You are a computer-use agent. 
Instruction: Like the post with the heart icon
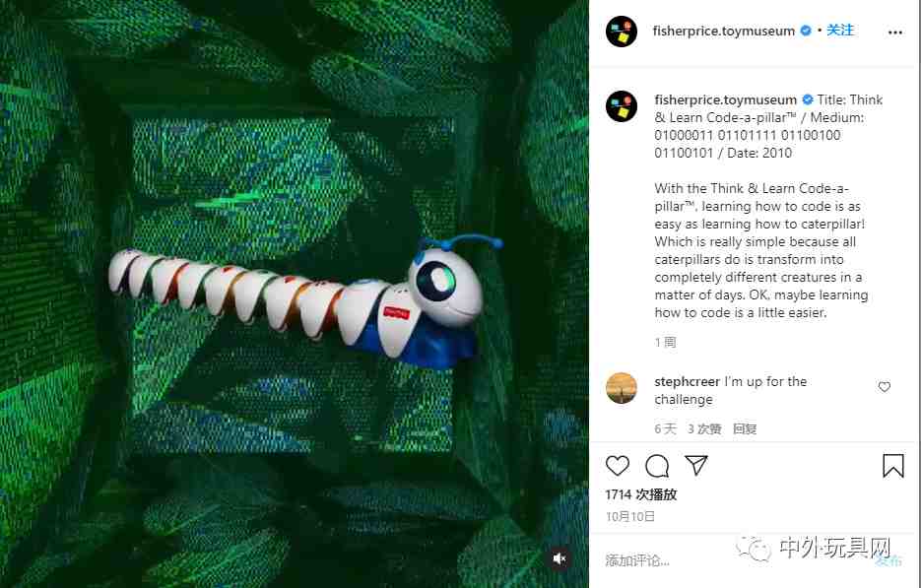tap(618, 465)
